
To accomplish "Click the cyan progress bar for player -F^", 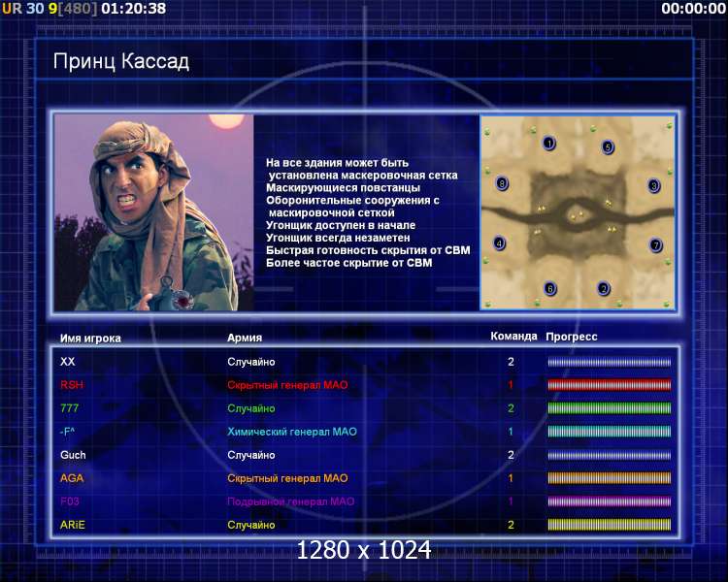I will click(610, 432).
